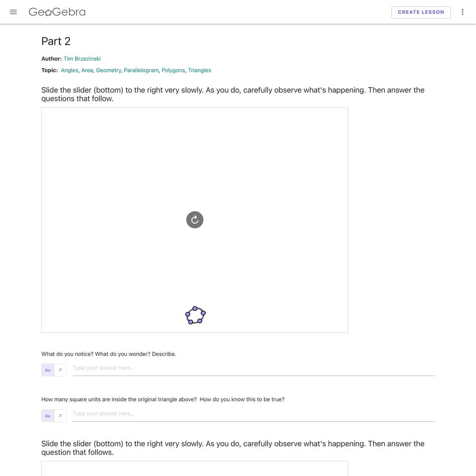Open the Geometry topic link
Image resolution: width=476 pixels, height=476 pixels.
click(x=109, y=70)
